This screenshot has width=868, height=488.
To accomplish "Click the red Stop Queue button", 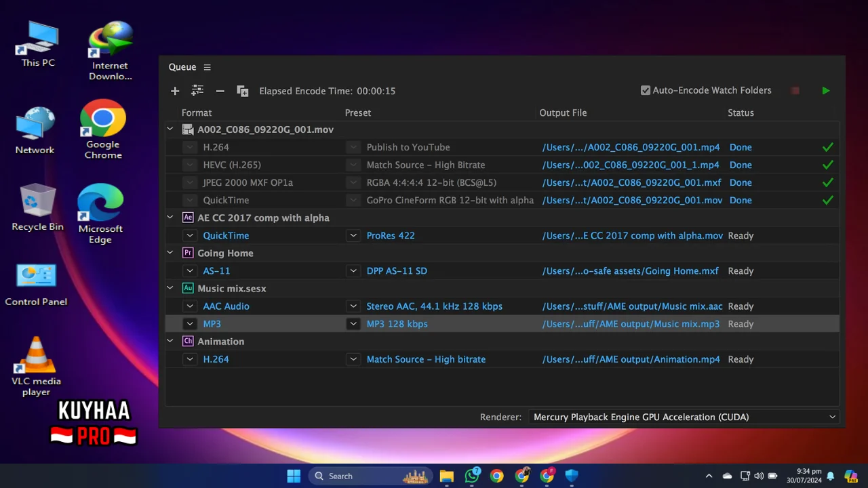I will (795, 90).
